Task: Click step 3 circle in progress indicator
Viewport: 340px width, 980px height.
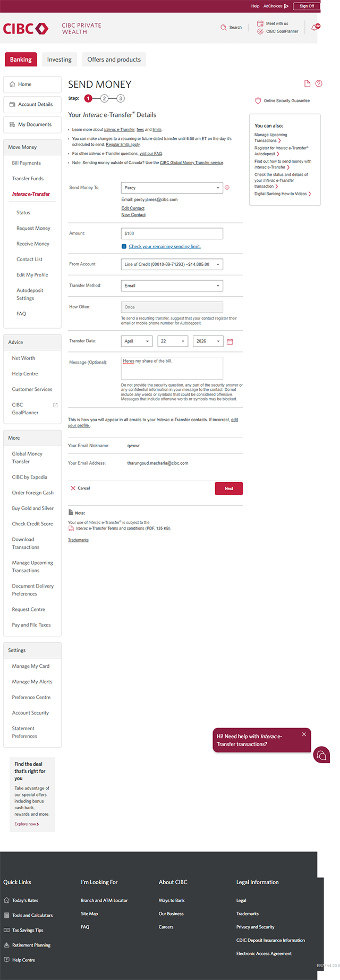Action: (x=121, y=98)
